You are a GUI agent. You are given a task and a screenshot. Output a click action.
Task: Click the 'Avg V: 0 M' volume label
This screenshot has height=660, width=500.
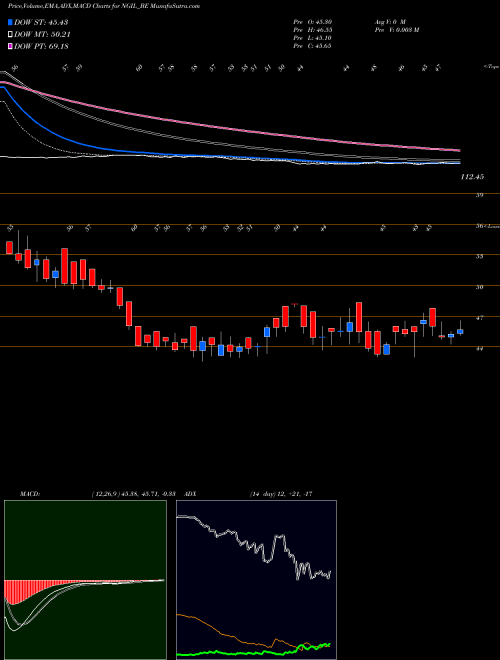click(389, 21)
